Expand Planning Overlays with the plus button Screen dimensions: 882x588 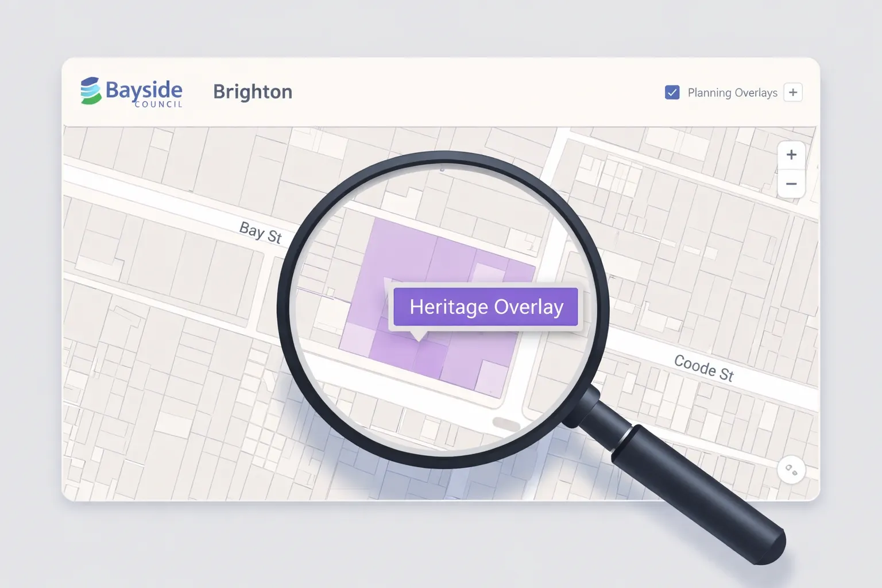[x=793, y=92]
